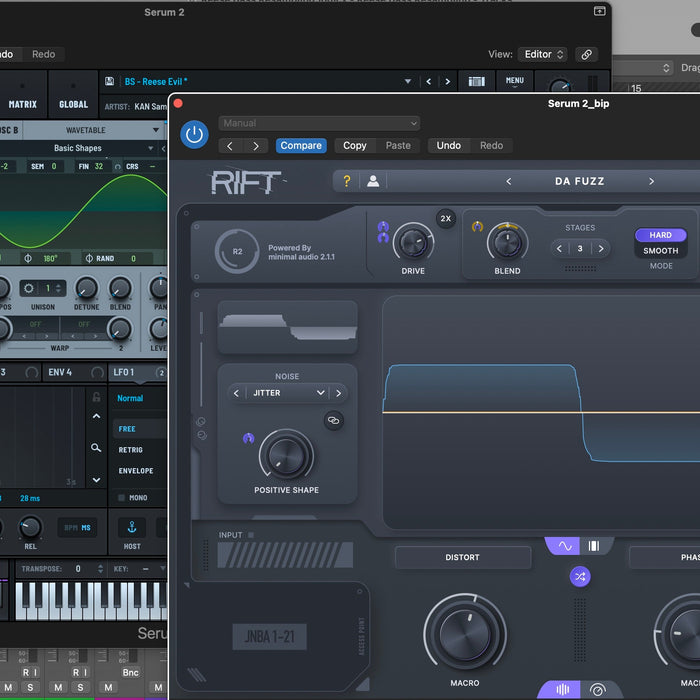
Task: Enable the MONO checkbox
Action: point(121,497)
